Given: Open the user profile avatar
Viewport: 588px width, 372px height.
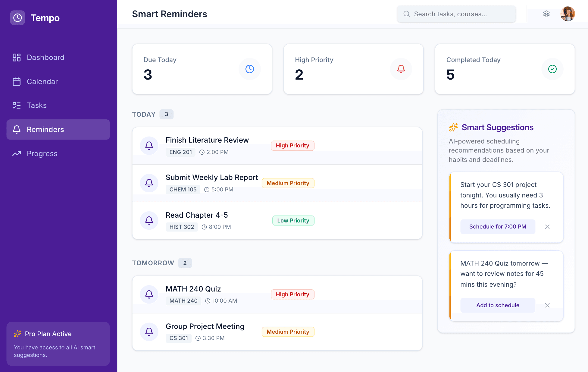Looking at the screenshot, I should coord(568,14).
